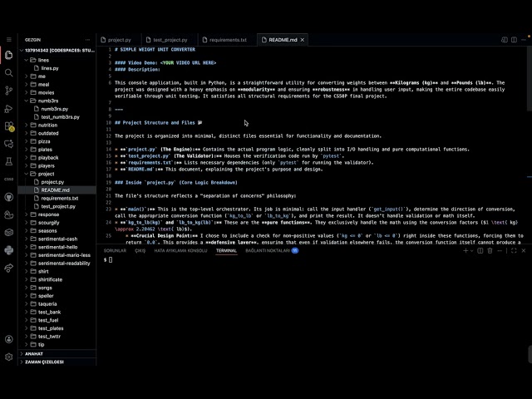Open the Manage settings gear

(x=9, y=357)
